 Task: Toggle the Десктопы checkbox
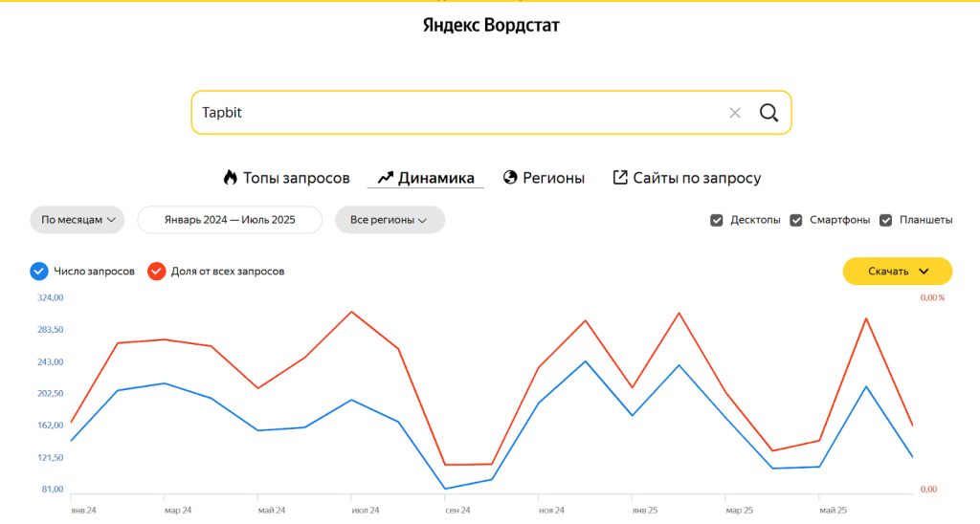pos(717,220)
